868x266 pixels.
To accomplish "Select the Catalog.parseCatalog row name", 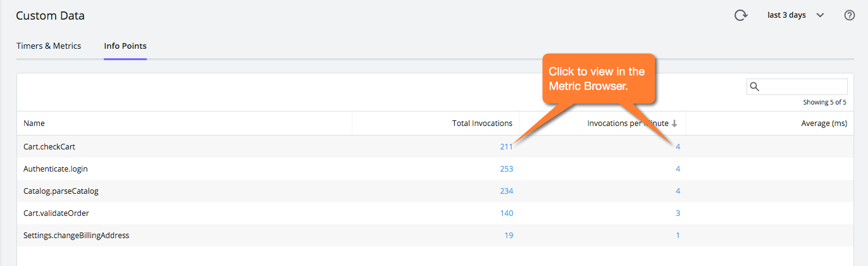I will pos(61,191).
